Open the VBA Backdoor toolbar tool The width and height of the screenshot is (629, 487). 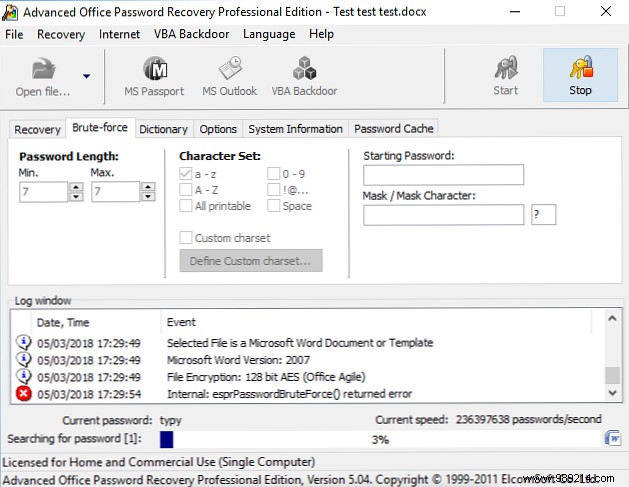304,77
